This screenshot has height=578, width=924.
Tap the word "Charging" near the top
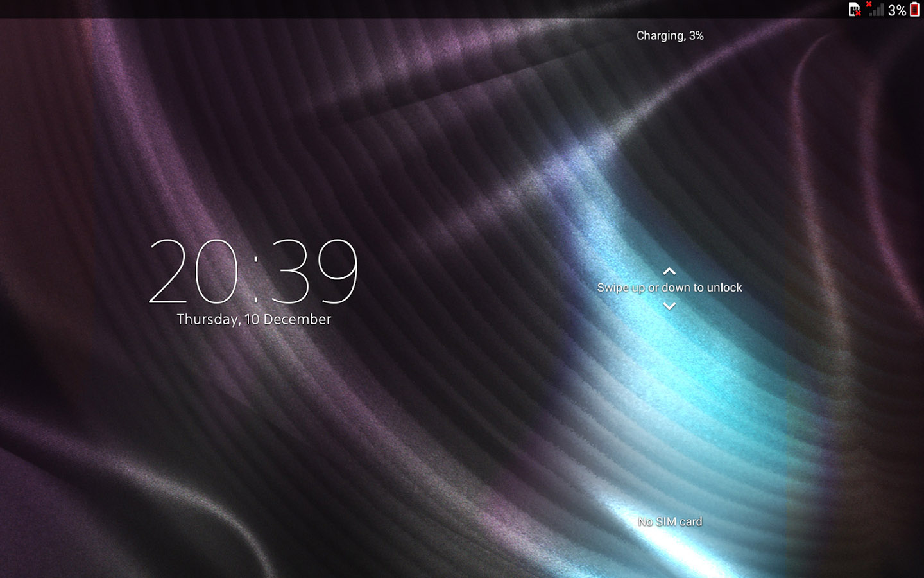[660, 36]
